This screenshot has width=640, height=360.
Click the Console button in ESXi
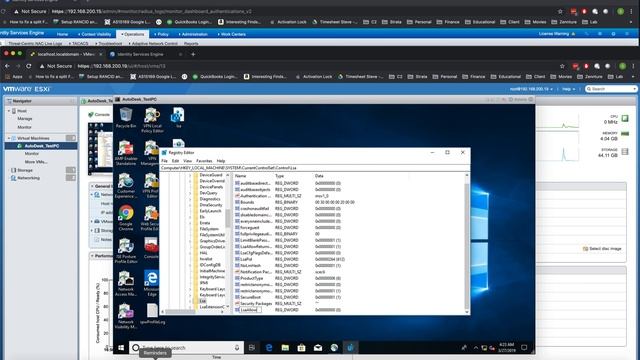pos(100,115)
